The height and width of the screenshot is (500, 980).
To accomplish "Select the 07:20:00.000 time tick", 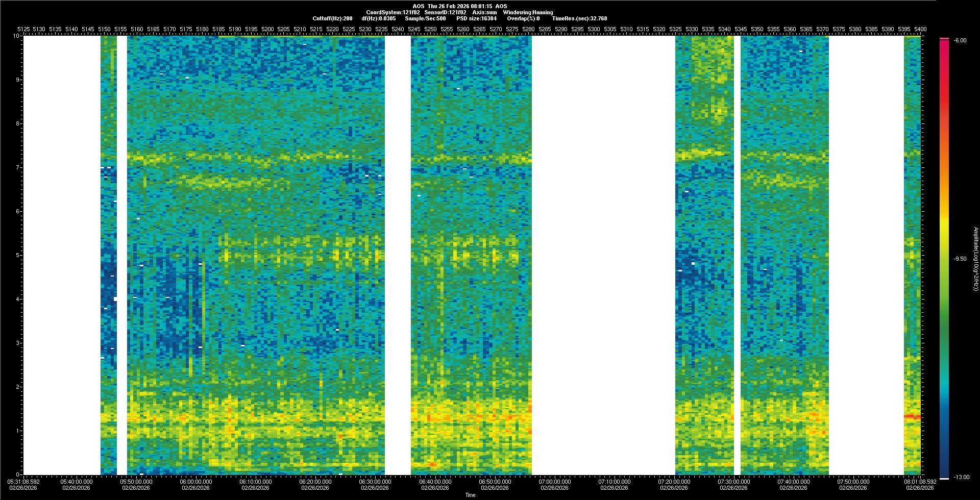I will [x=674, y=481].
